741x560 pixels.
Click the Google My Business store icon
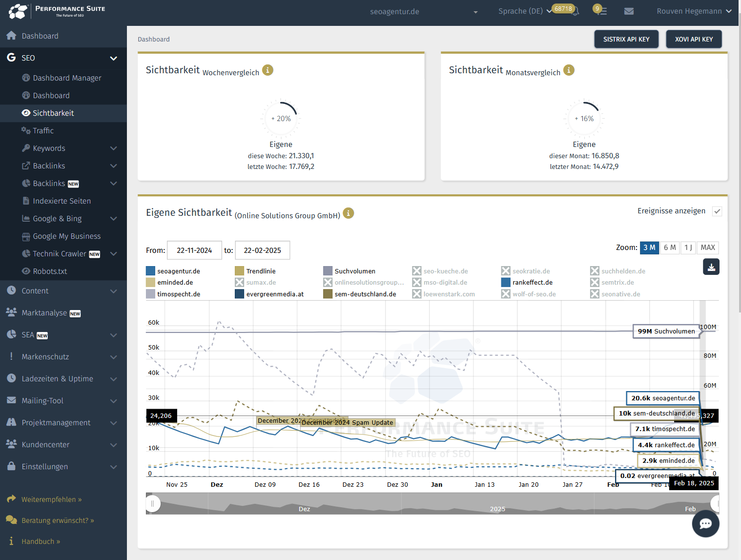(26, 236)
